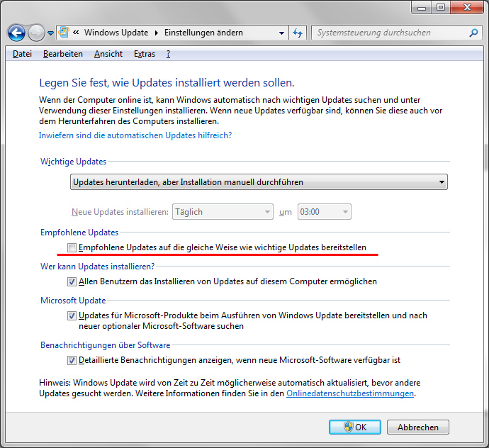Open recent pages dropdown next to Forward arrow

pyautogui.click(x=50, y=33)
